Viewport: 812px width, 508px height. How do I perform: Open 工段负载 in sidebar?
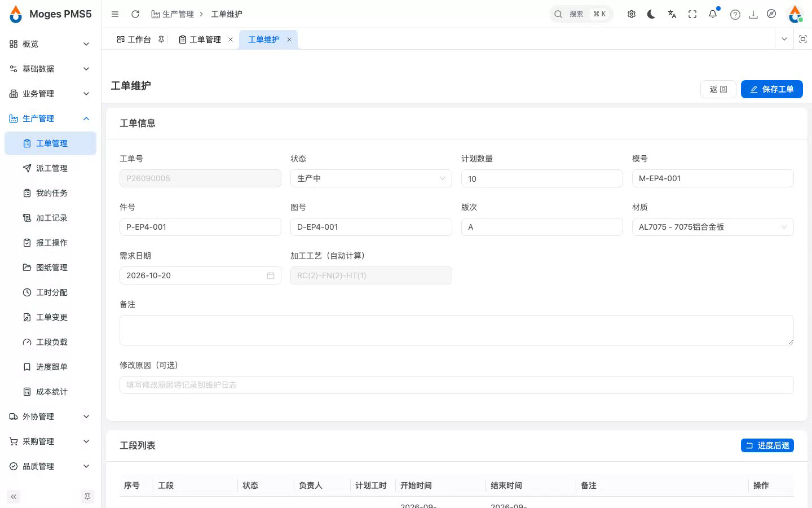pyautogui.click(x=50, y=342)
